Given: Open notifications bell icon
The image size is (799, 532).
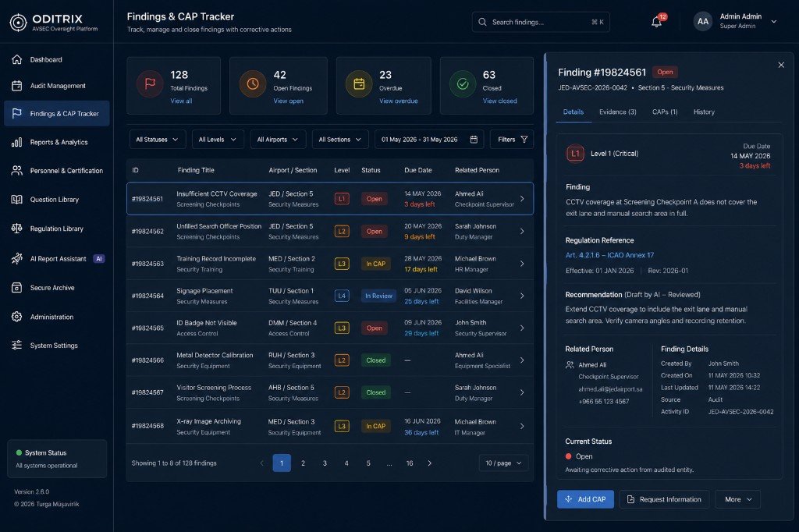Looking at the screenshot, I should pyautogui.click(x=656, y=22).
